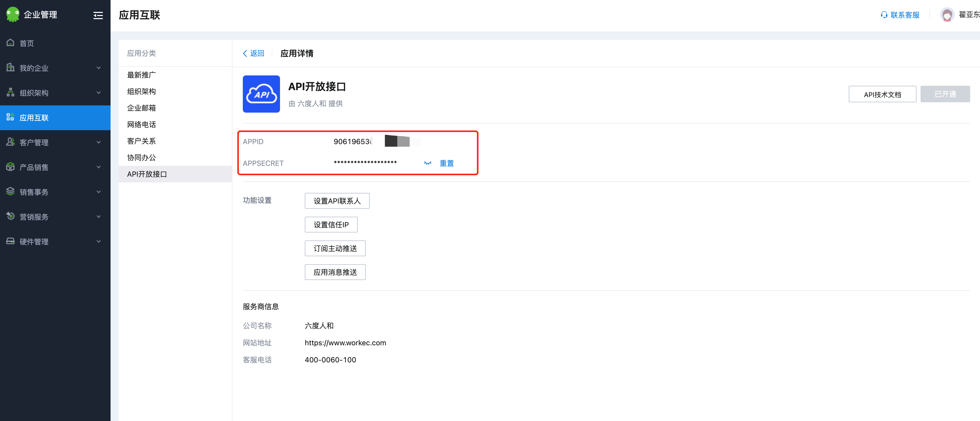Expand the 硬件管理 menu arrow
980x421 pixels.
[98, 241]
